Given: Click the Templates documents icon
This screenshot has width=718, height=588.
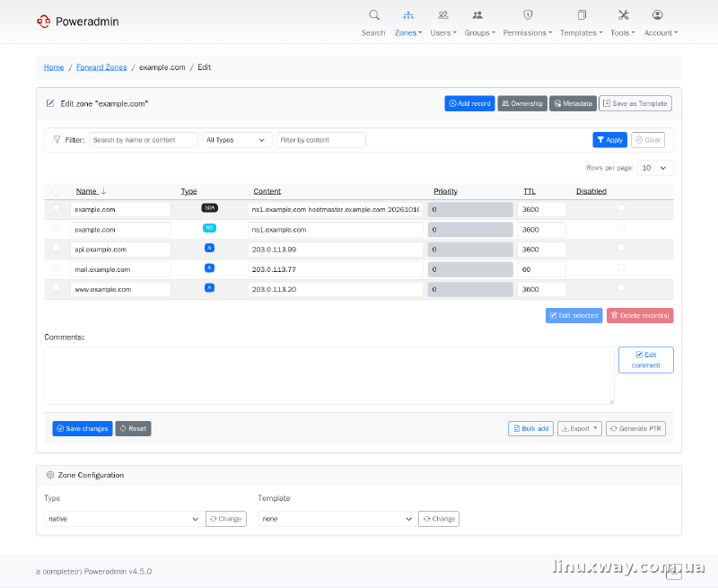Looking at the screenshot, I should click(582, 15).
